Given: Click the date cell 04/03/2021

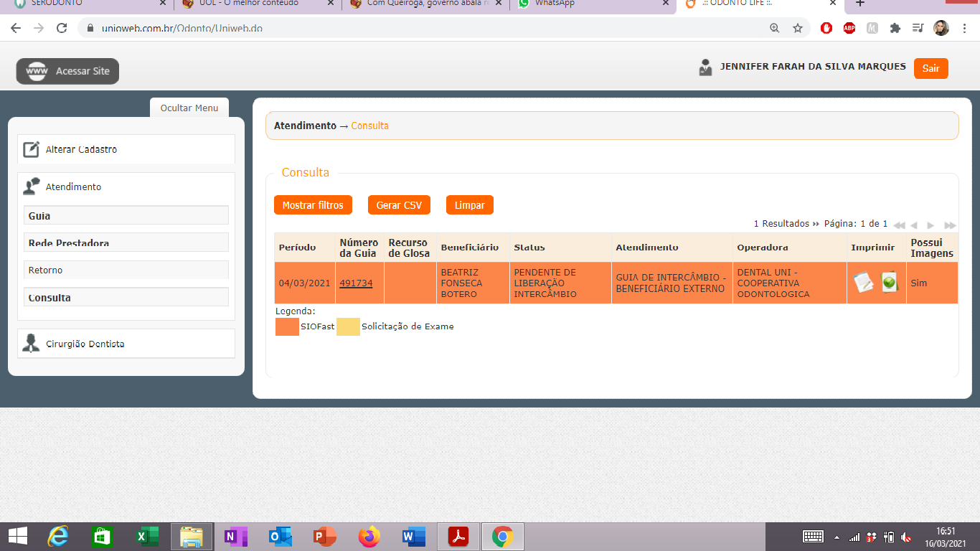Looking at the screenshot, I should tap(305, 283).
